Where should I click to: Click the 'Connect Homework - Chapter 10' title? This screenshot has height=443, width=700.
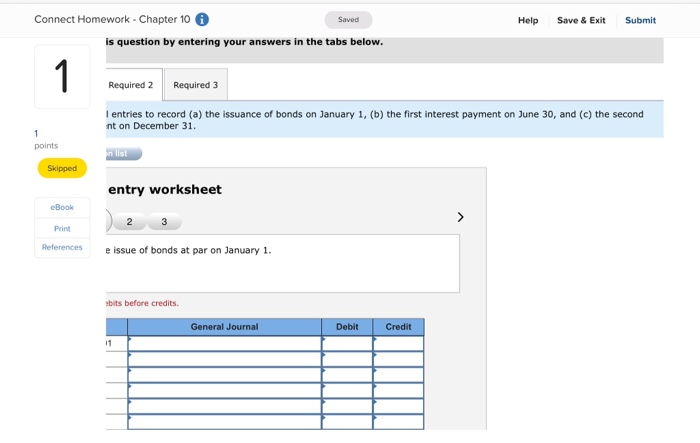coord(112,19)
